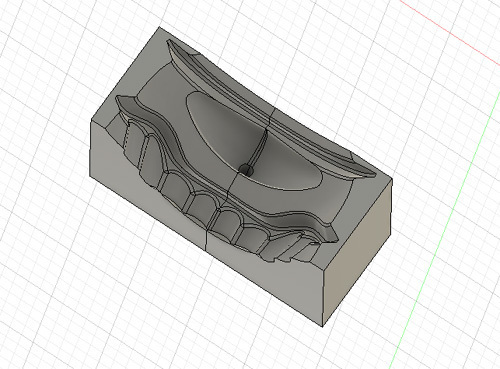Click the red axis line in the grid
Image resolution: width=500 pixels, height=369 pixels.
tap(450, 32)
